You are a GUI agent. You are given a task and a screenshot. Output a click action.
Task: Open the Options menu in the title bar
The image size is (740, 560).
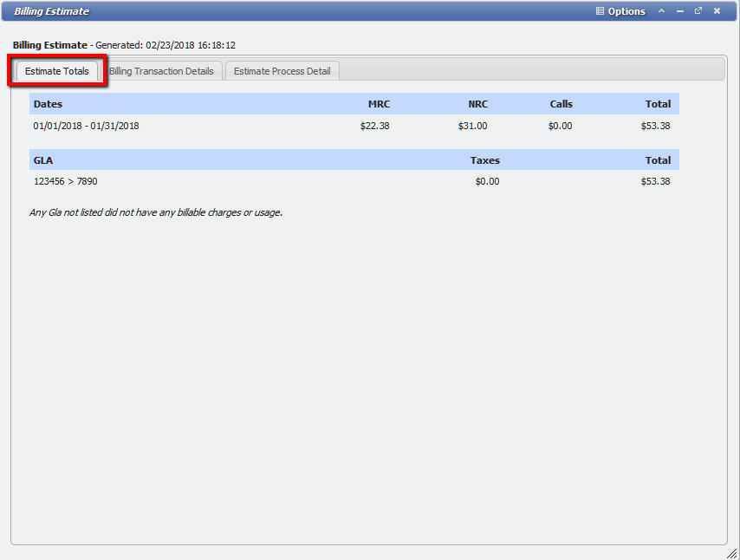pos(626,11)
